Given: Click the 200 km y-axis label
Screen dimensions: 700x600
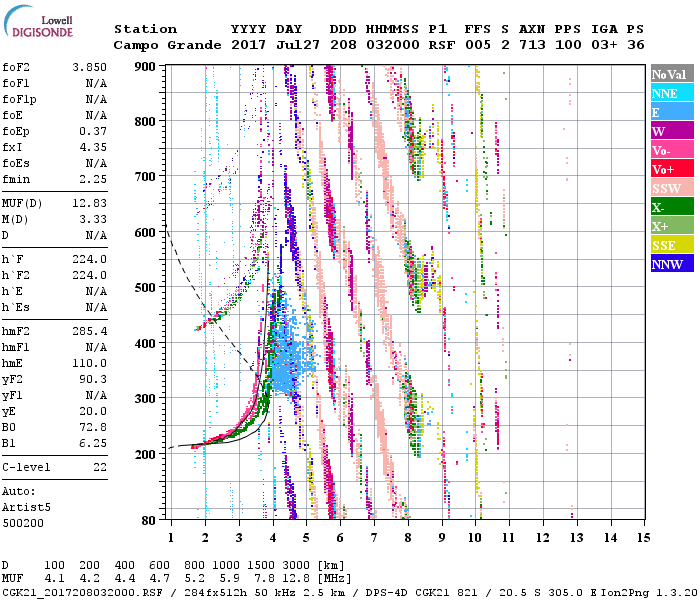Looking at the screenshot, I should click(x=145, y=454).
